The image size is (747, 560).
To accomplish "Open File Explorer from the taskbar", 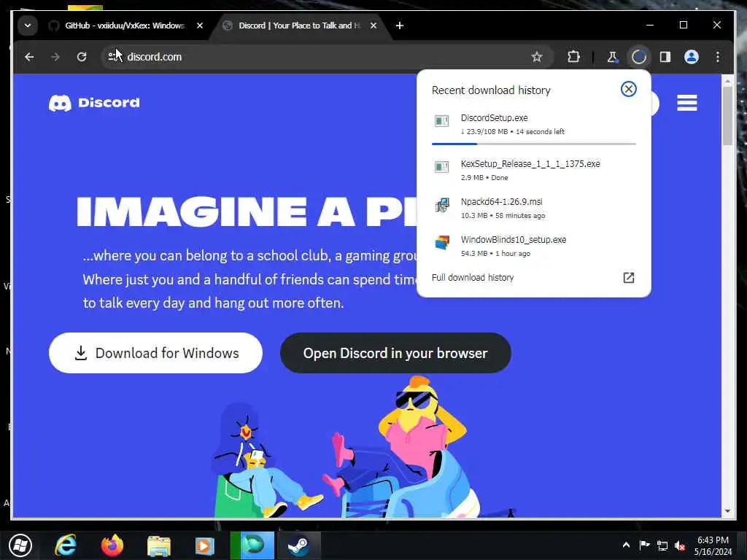I will 158,545.
